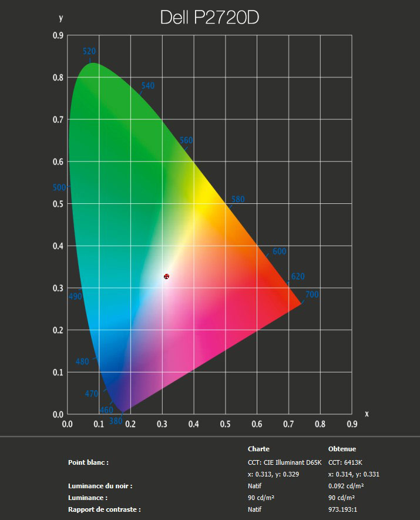Click the 0.5 tick label on the y axis

click(58, 204)
